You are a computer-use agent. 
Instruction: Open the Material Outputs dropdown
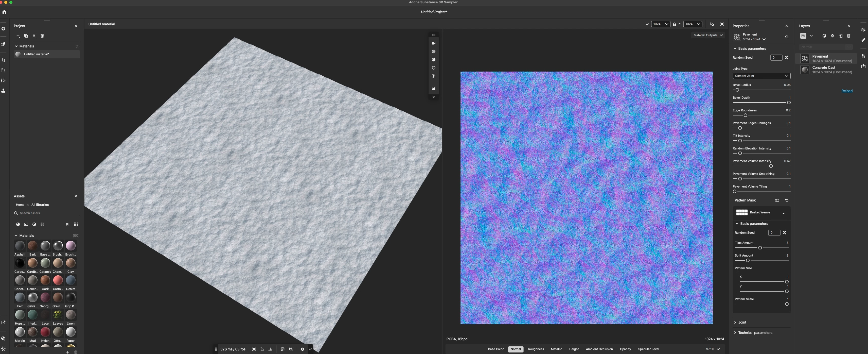(708, 36)
